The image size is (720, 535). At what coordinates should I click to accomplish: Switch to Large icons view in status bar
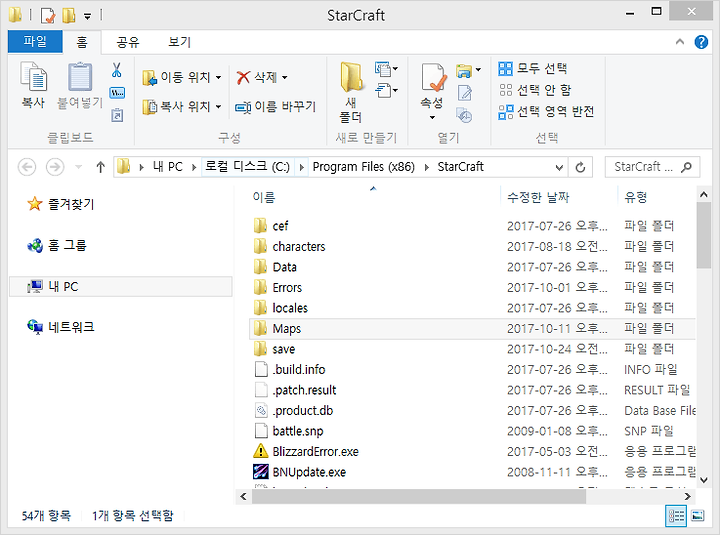(x=698, y=516)
